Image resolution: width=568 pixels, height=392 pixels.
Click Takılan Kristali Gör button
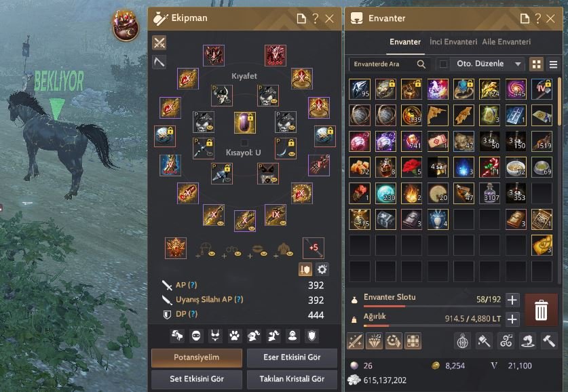tap(292, 379)
